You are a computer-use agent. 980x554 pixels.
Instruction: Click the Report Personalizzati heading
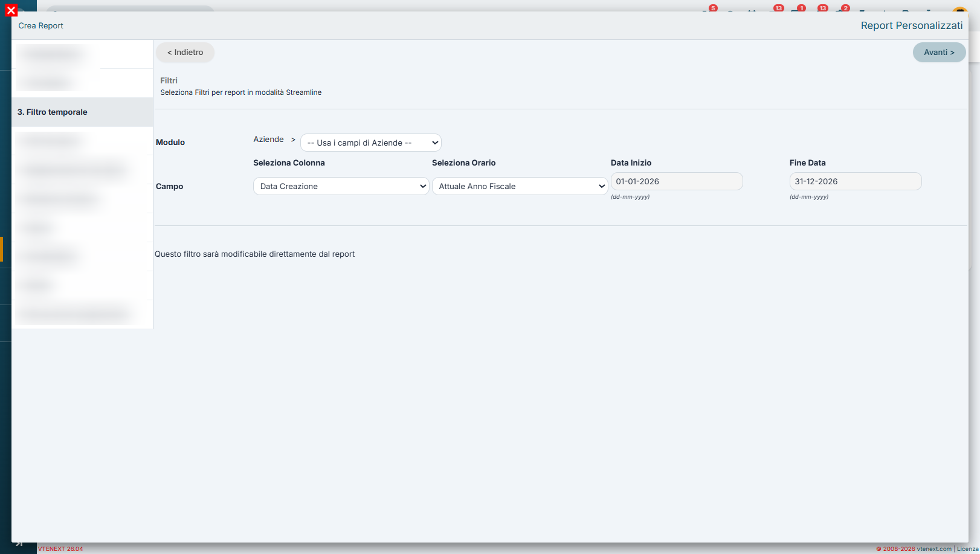912,25
